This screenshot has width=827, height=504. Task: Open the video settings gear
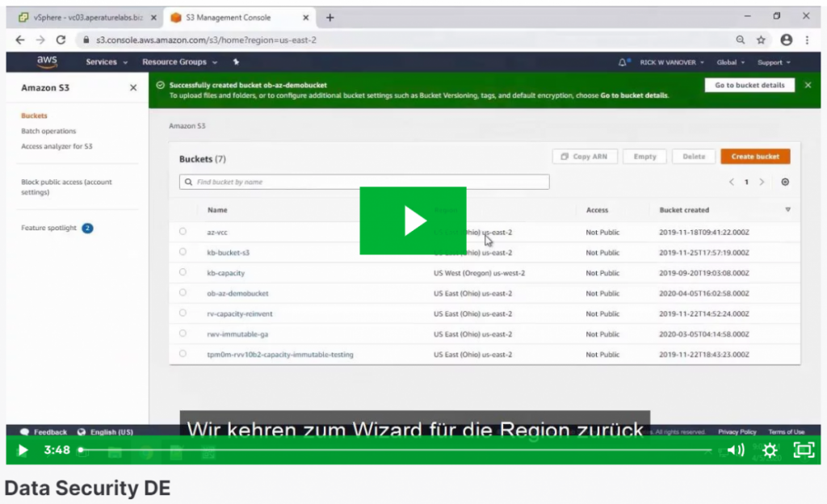[770, 450]
